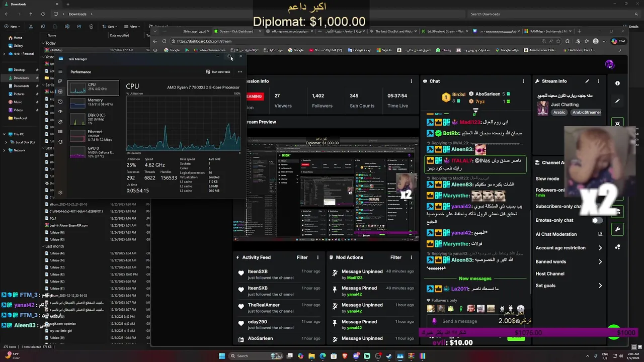Select CPU performance graph entry
Image resolution: width=644 pixels, height=362 pixels.
[x=94, y=88]
